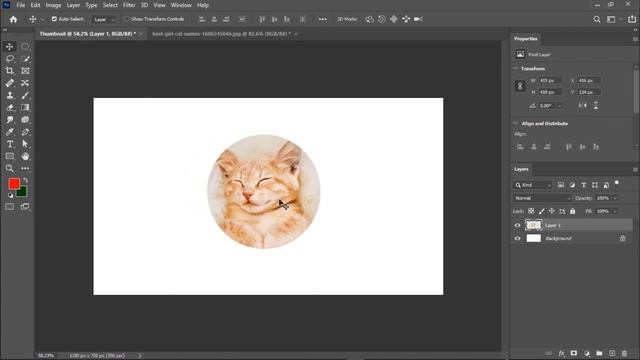Screen dimensions: 640x360
Task: Collapse the Transform section
Action: coord(516,69)
